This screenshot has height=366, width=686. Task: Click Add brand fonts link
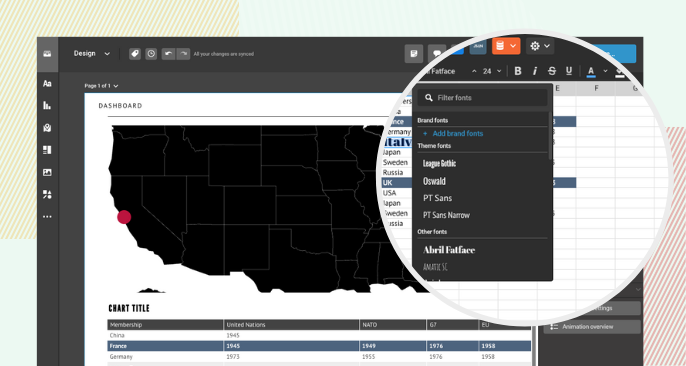pos(453,133)
